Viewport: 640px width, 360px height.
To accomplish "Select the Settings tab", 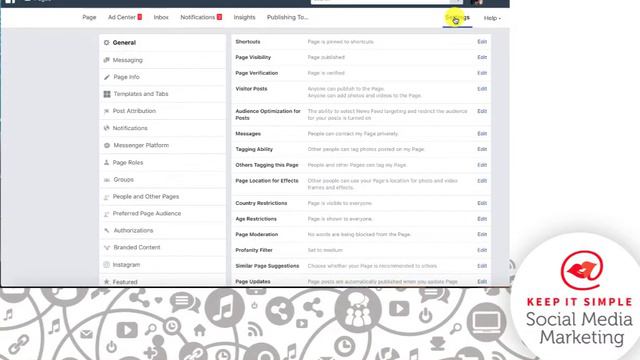I will [457, 18].
